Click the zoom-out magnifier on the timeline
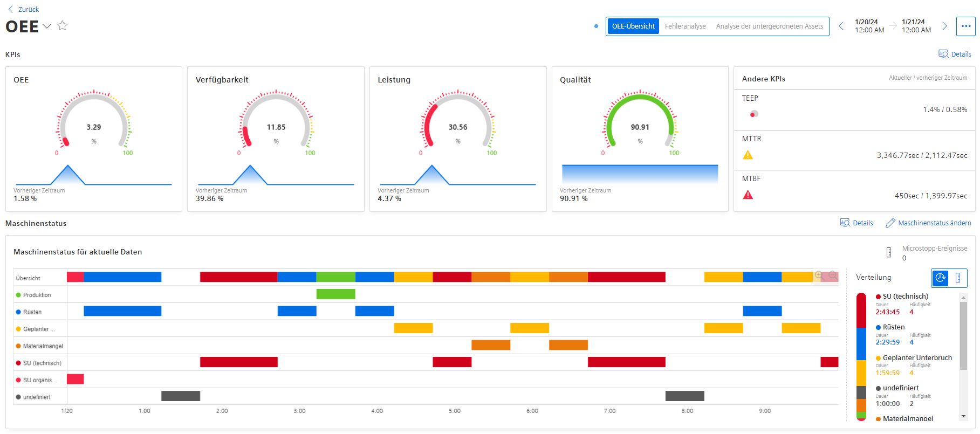The image size is (980, 434). coord(833,275)
